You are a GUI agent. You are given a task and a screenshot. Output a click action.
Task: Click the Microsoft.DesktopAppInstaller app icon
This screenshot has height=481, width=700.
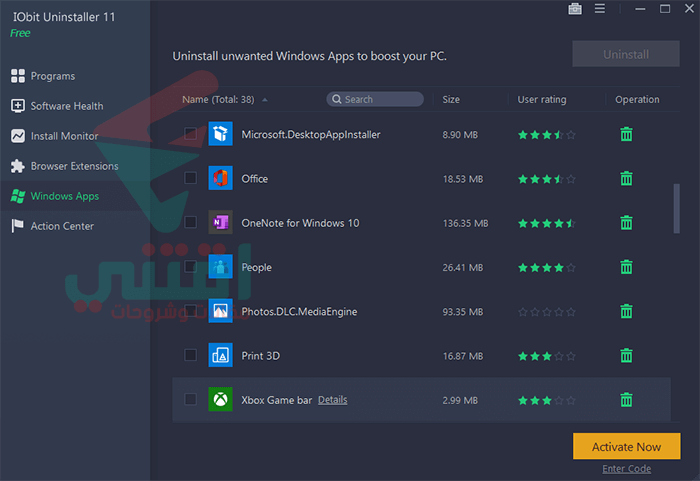[221, 134]
